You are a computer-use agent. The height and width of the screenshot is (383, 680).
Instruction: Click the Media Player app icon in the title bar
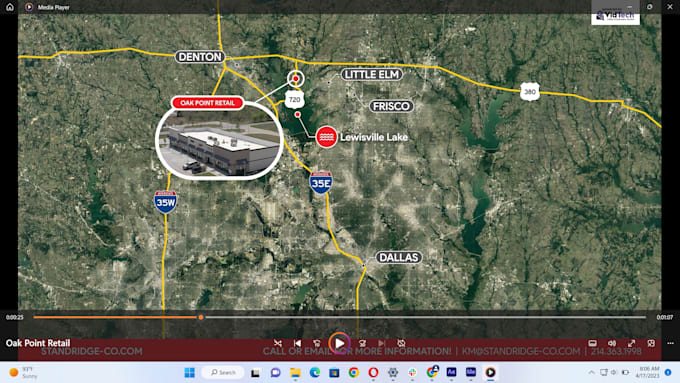(x=29, y=7)
